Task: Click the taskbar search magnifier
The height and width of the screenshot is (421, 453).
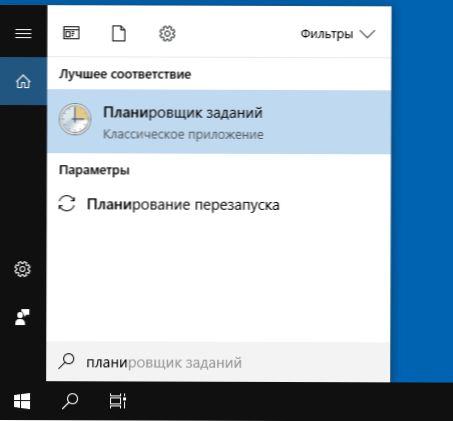Action: click(x=70, y=401)
